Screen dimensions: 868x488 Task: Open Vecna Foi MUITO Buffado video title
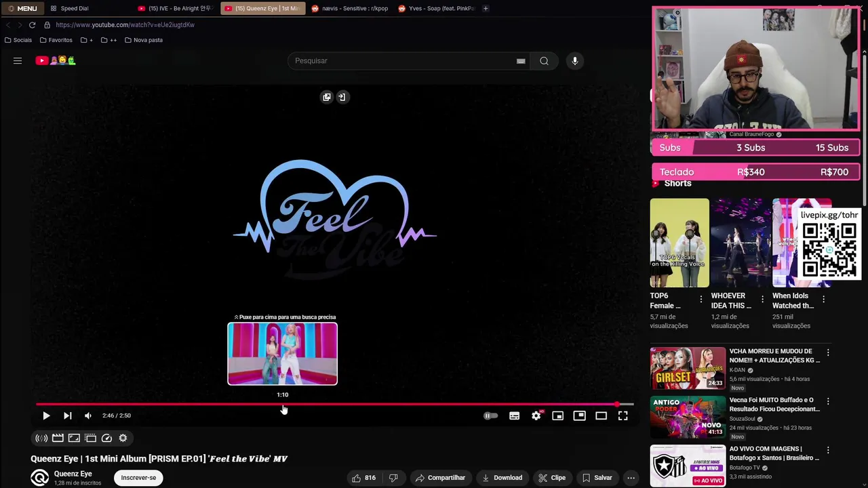[x=774, y=405]
